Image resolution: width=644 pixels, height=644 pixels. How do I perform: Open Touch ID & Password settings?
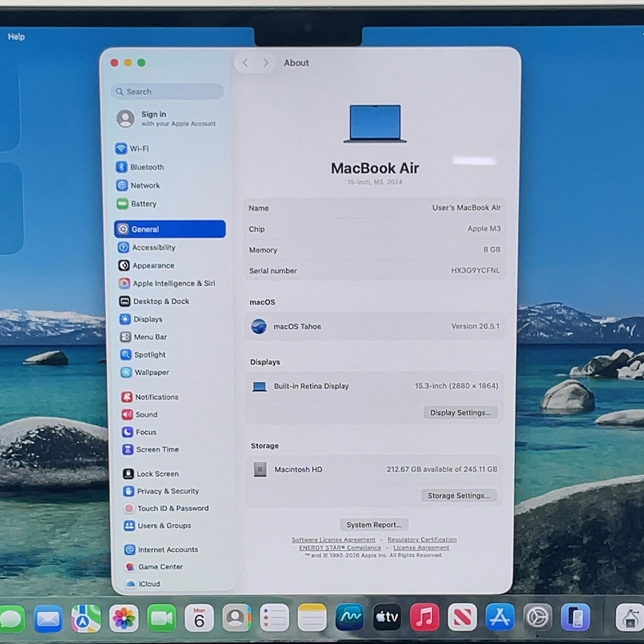[167, 509]
